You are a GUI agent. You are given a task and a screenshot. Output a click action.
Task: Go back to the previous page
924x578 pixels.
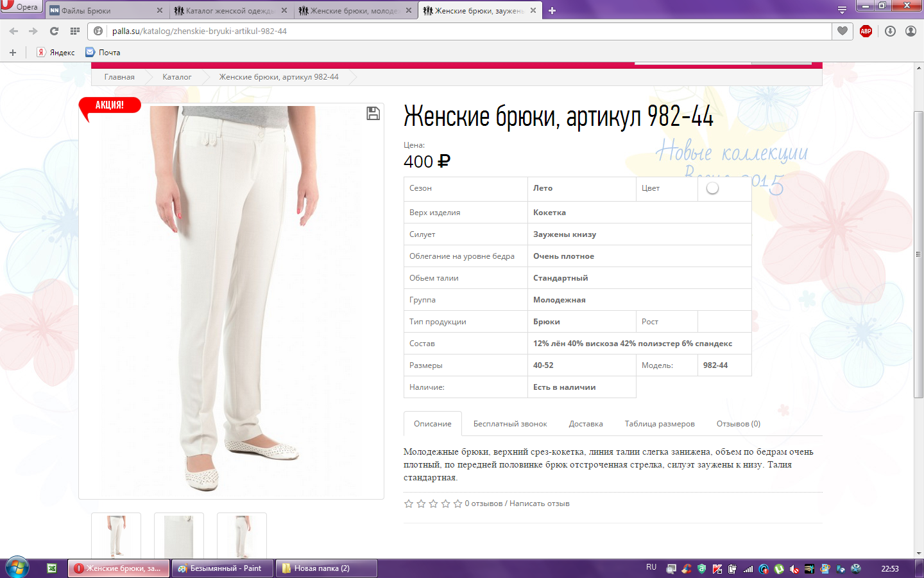click(13, 31)
